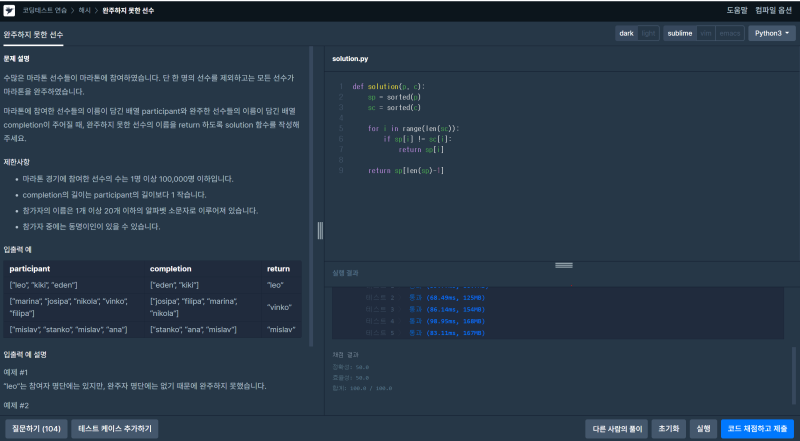Screen dimensions: 800x441
Task: Click 실행 결과 panel header
Action: click(x=345, y=273)
